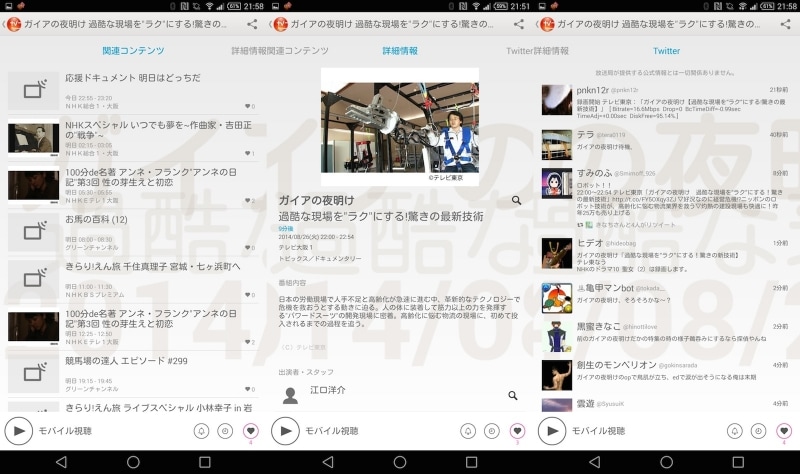
Task: Tap retweet icon under すみのふ tweet
Action: pyautogui.click(x=580, y=224)
